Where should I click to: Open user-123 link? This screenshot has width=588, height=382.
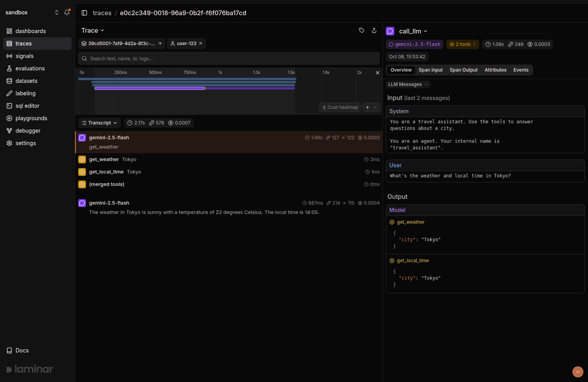pos(186,44)
